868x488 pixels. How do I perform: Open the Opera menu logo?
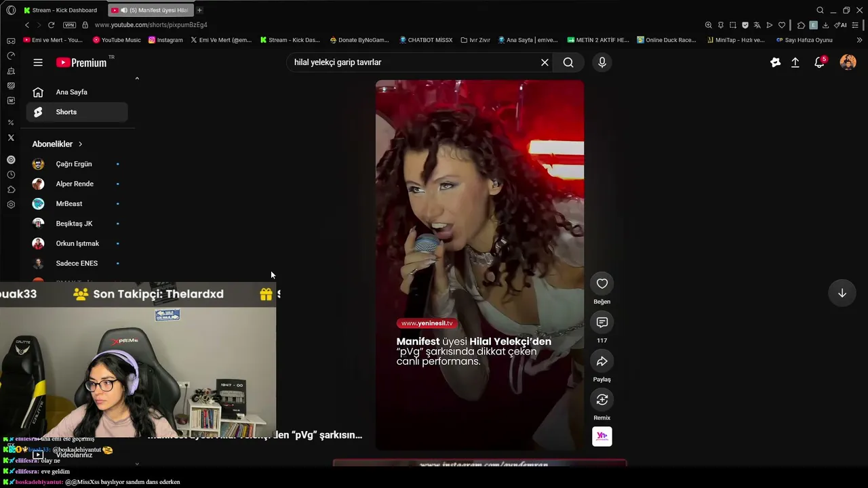11,10
